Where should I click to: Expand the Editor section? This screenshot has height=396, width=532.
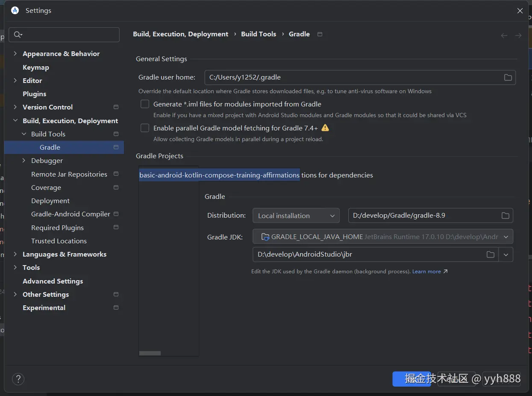coord(15,80)
